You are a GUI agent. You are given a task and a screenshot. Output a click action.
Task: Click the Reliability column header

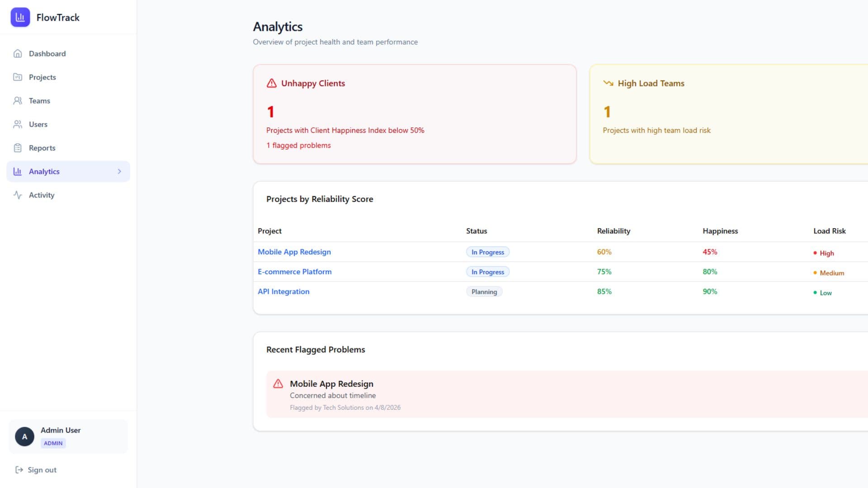(x=613, y=231)
